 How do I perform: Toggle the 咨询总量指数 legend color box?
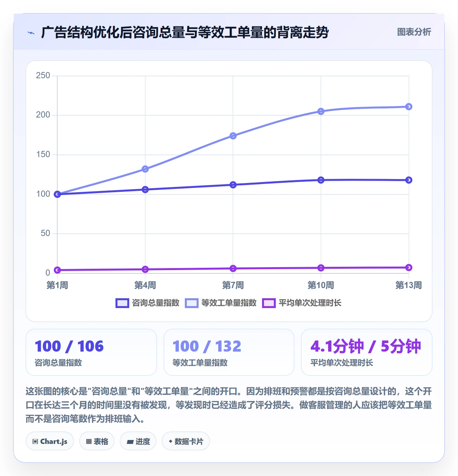tap(122, 303)
